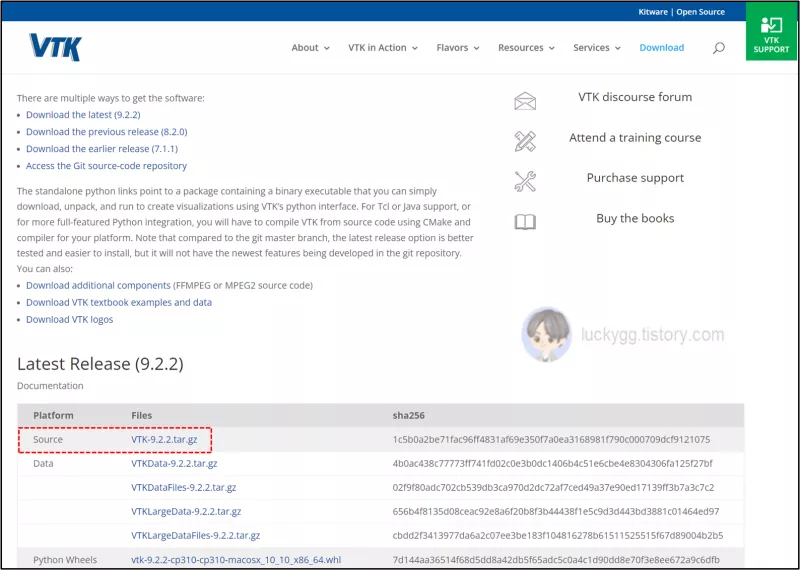Select the sha256 hash starting cbdd2f3413
This screenshot has height=570, width=800.
[x=558, y=535]
